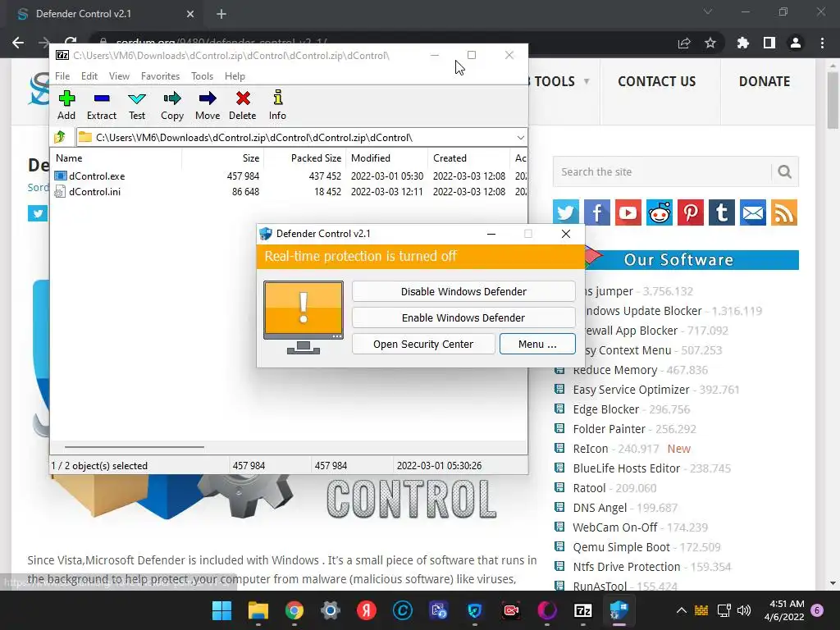Open the Twitter icon in sidebar social row
The width and height of the screenshot is (840, 630).
pos(566,212)
